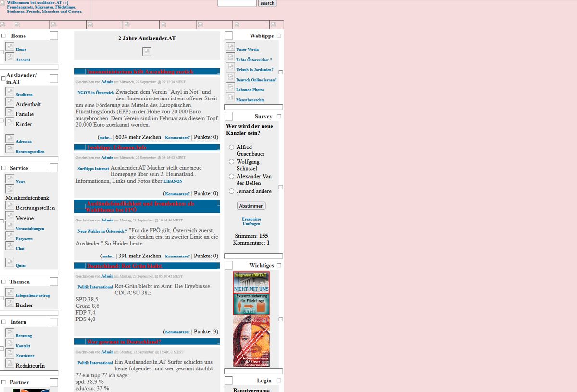577x392 pixels.
Task: Click the icon beside Veranstaltungen
Action: 10,226
